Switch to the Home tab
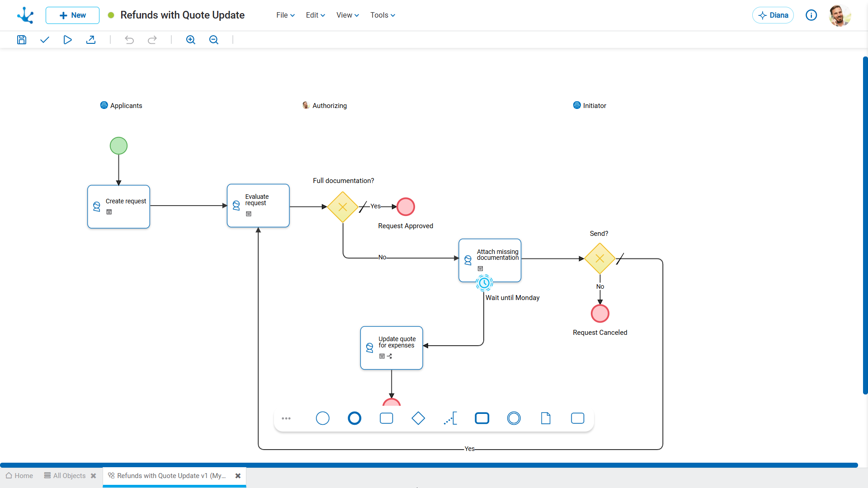Image resolution: width=868 pixels, height=488 pixels. 19,476
